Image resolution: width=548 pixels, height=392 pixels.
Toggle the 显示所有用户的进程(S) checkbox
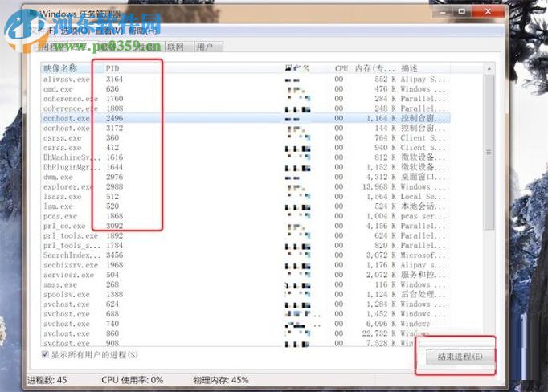45,354
